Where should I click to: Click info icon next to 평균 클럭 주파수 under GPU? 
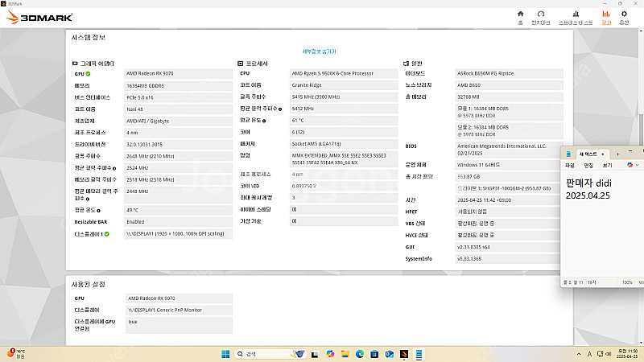114,168
